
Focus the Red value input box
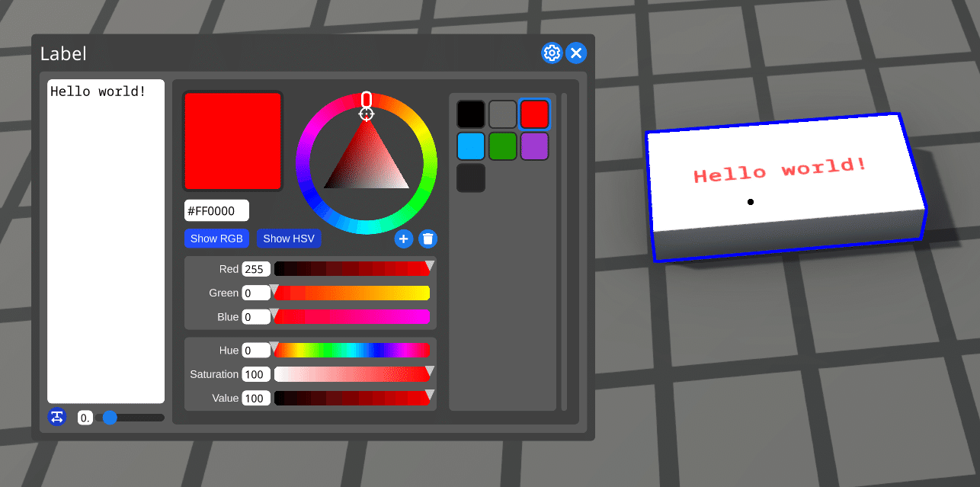pos(256,269)
